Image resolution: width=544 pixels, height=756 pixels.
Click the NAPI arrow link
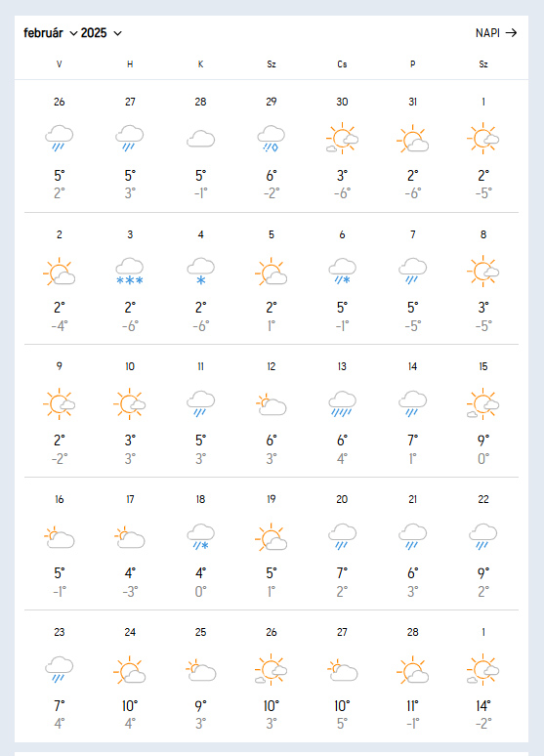[x=496, y=33]
